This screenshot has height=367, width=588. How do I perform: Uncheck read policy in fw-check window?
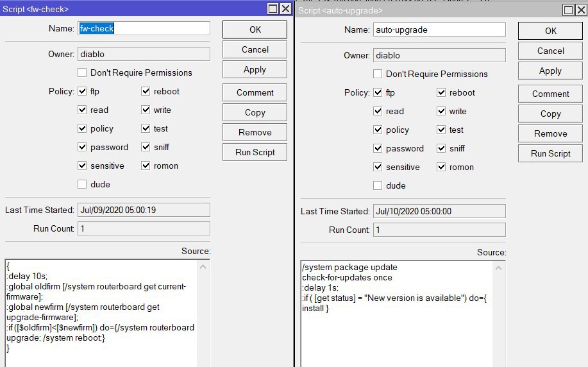pos(82,110)
